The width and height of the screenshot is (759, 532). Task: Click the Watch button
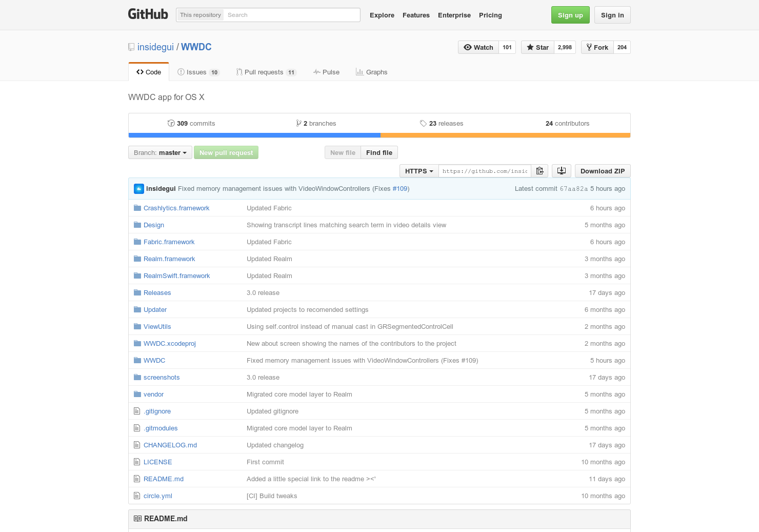coord(478,47)
